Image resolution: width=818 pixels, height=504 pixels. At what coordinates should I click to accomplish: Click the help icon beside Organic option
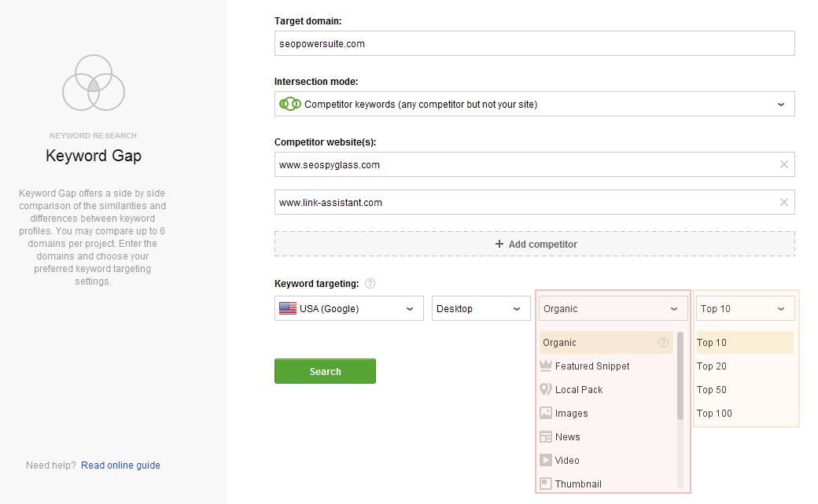[663, 342]
